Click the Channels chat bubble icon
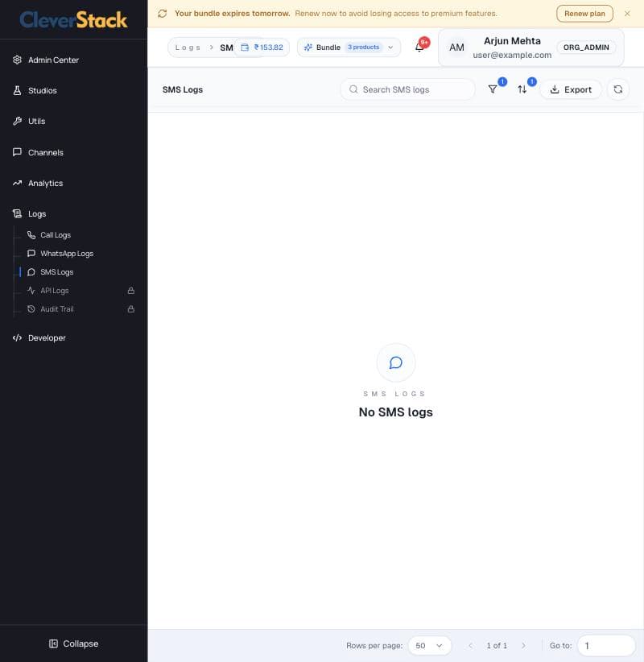This screenshot has width=644, height=662. pos(17,152)
